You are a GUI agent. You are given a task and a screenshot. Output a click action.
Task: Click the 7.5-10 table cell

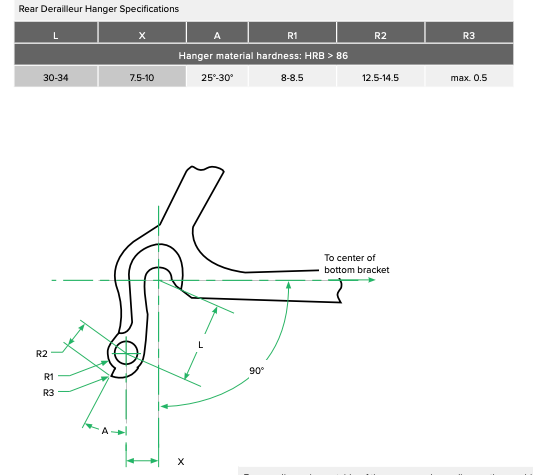pyautogui.click(x=142, y=77)
